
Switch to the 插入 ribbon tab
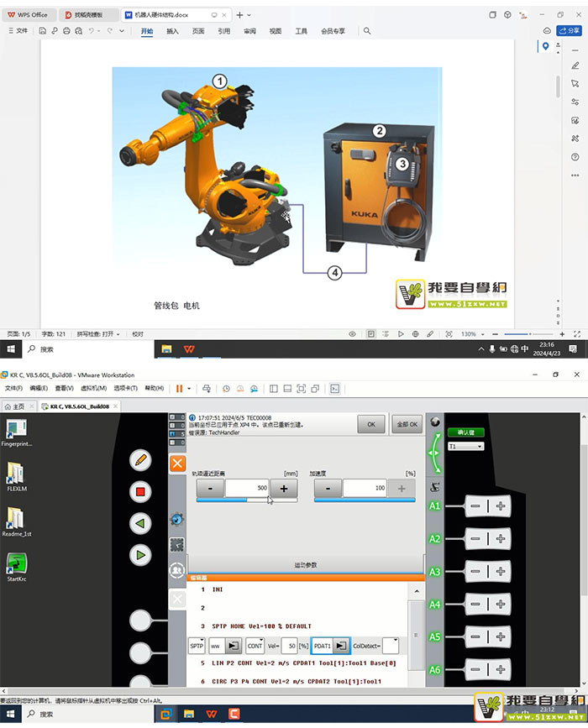172,30
